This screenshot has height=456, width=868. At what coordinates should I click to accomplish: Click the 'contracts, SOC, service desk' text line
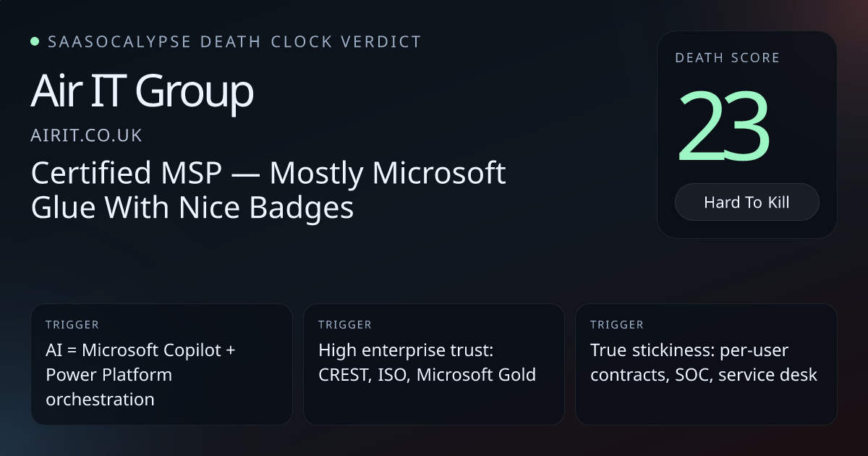coord(704,374)
